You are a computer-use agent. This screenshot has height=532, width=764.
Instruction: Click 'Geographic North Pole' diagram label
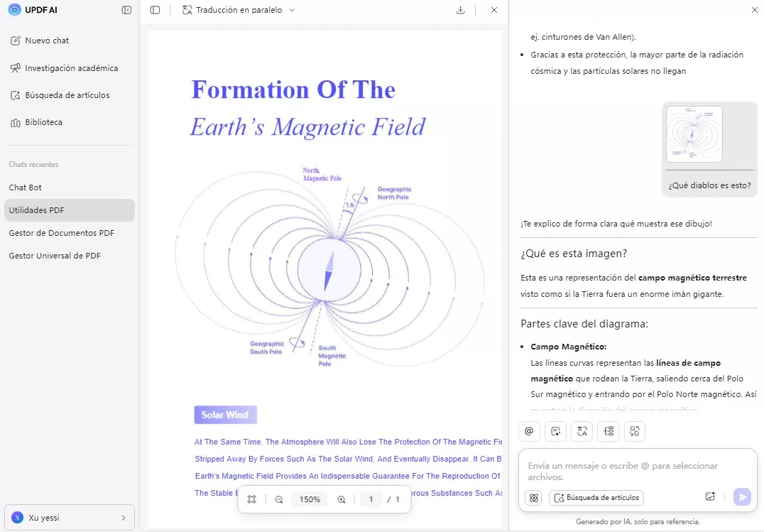pyautogui.click(x=394, y=193)
